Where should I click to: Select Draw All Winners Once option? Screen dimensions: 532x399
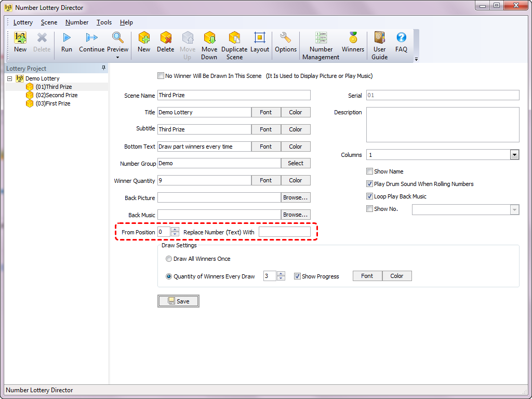click(169, 259)
